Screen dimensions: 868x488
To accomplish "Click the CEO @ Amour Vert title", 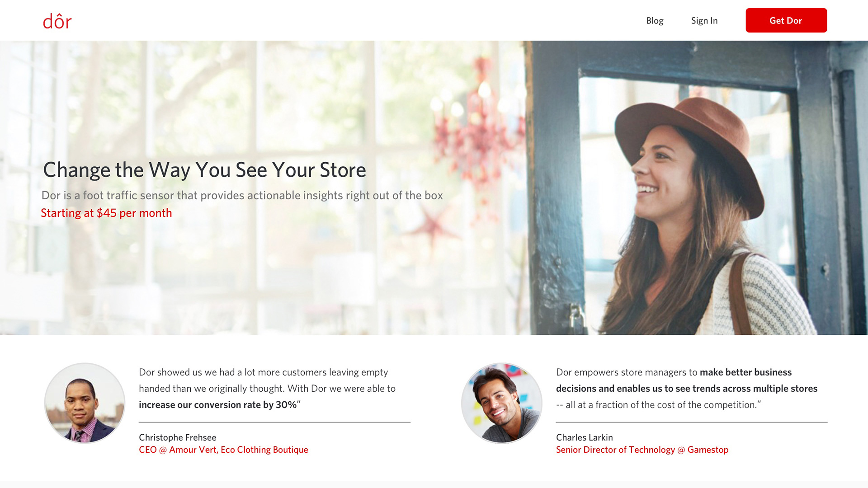I will coord(223,450).
